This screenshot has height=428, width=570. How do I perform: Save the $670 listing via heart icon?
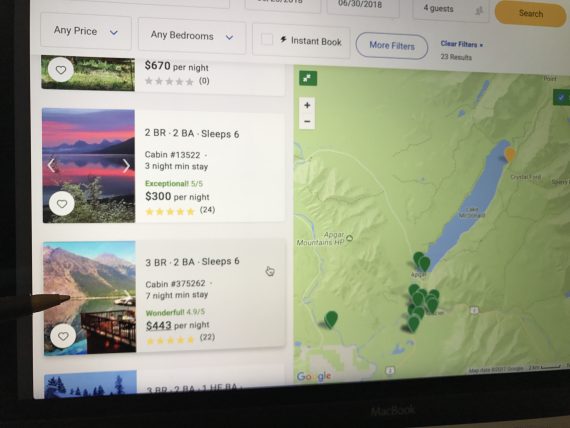point(61,69)
